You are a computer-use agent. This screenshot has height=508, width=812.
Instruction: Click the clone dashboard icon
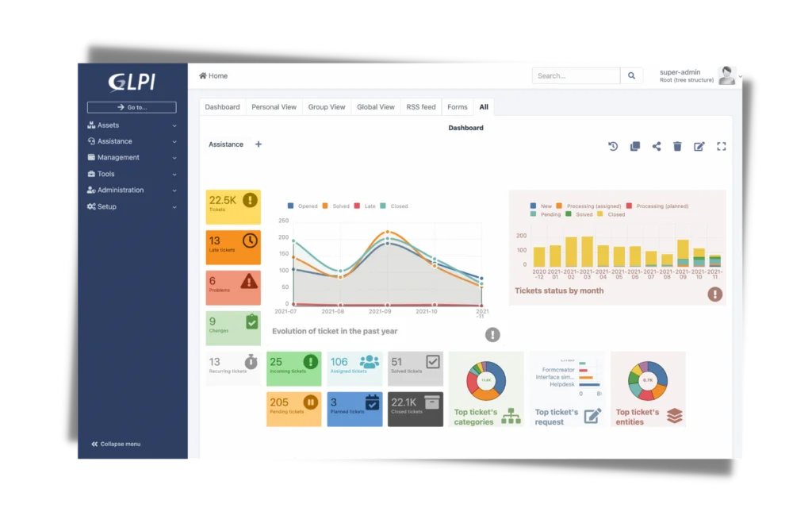634,146
